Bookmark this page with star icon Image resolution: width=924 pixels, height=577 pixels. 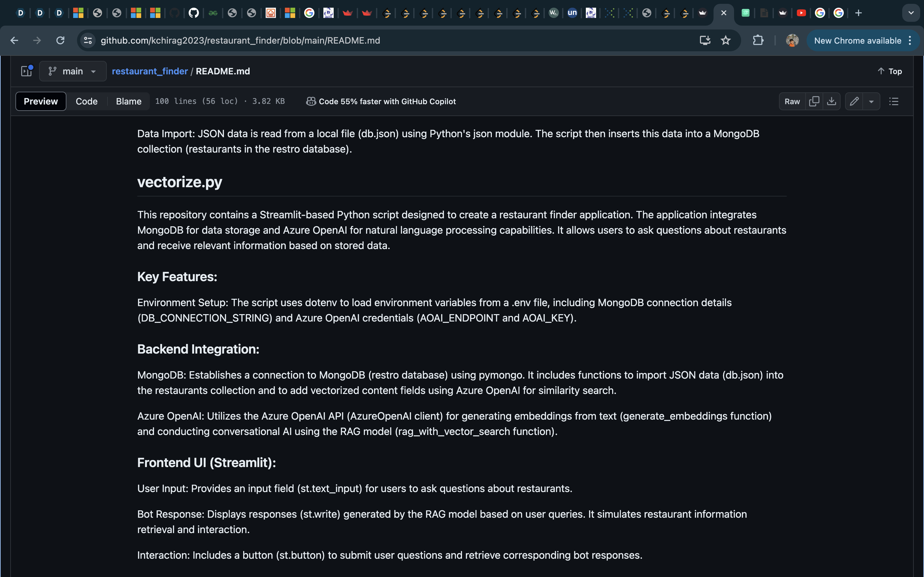click(x=725, y=40)
